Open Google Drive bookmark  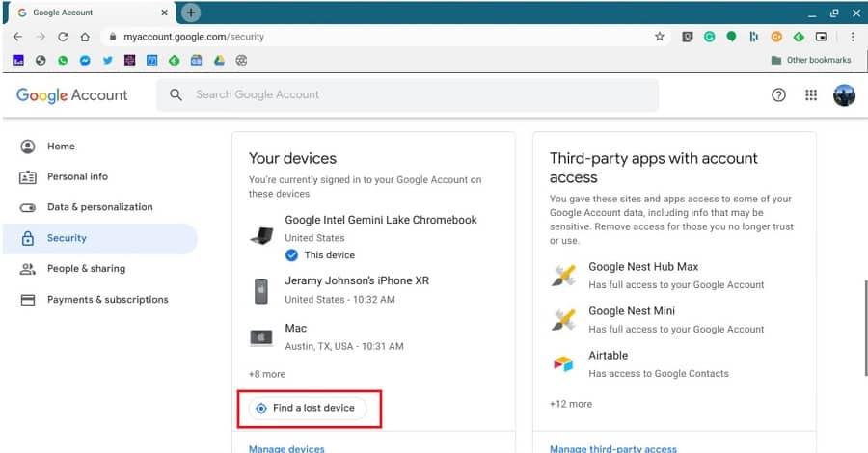click(x=219, y=61)
